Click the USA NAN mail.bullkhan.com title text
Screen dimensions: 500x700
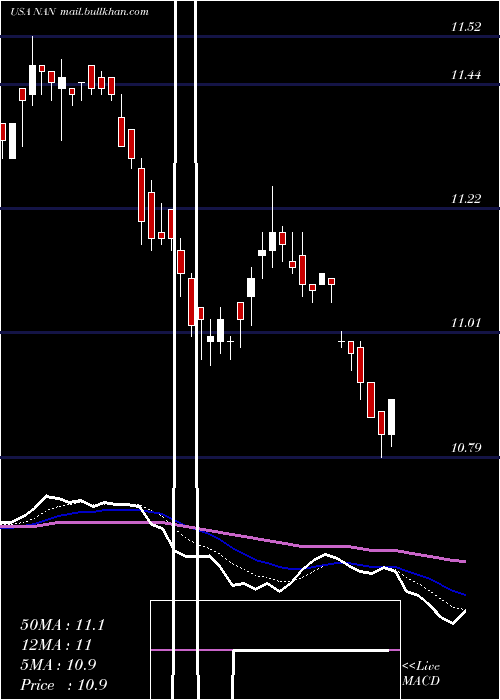79,12
